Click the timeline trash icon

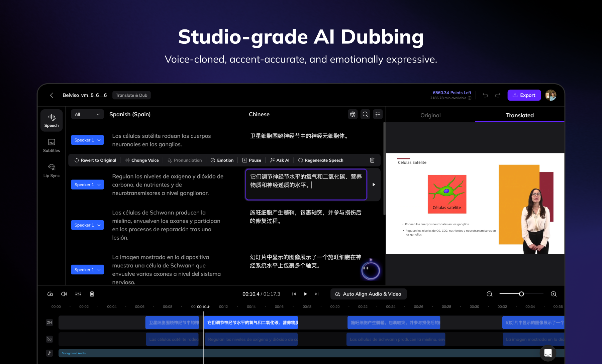(92, 294)
